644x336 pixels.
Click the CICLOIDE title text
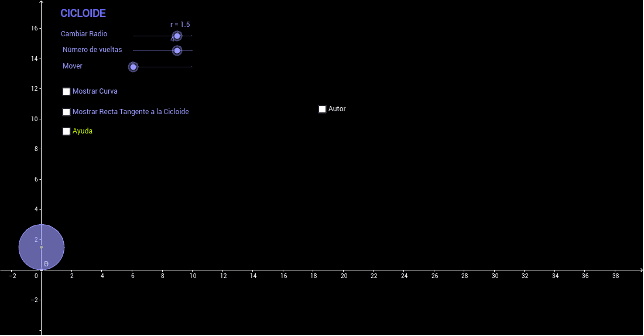tap(83, 13)
